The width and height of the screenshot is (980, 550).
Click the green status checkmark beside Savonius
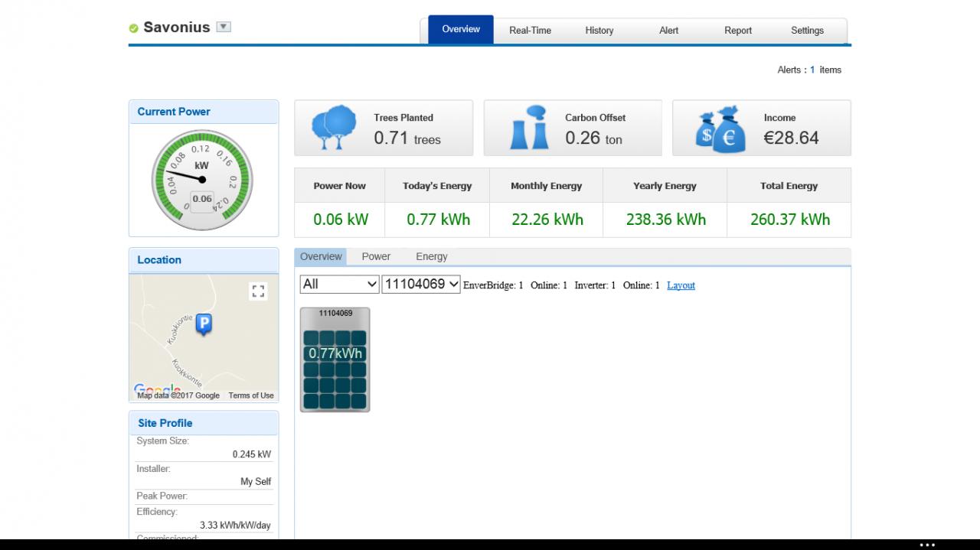pos(134,28)
